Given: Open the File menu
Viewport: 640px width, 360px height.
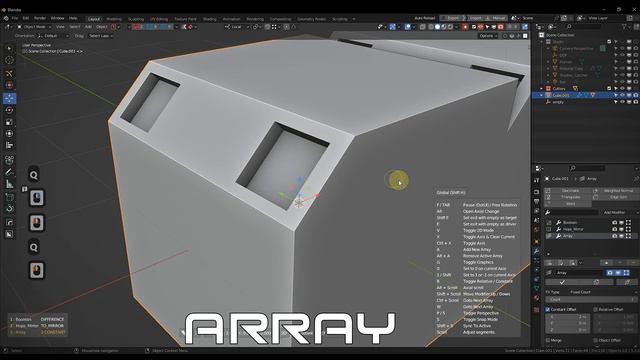Looking at the screenshot, I should (x=15, y=18).
